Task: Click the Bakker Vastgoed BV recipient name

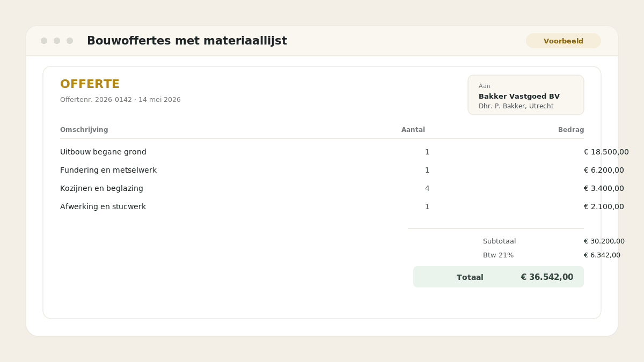Action: [x=519, y=97]
